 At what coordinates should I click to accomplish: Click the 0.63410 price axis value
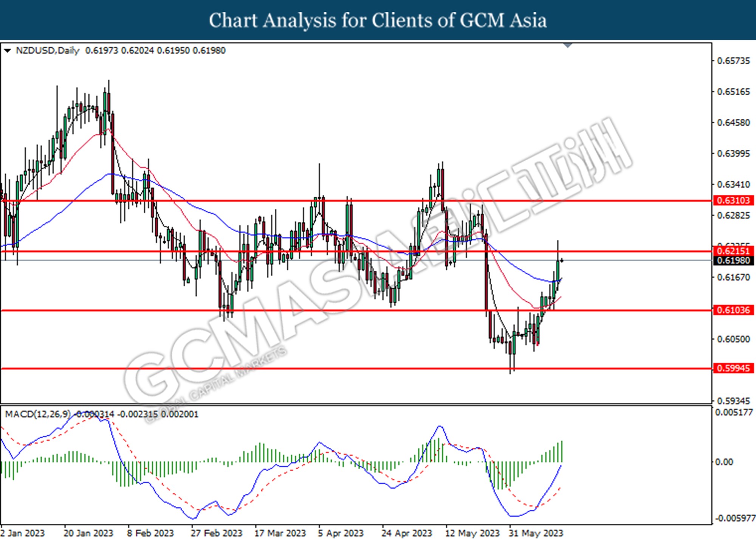pos(733,185)
